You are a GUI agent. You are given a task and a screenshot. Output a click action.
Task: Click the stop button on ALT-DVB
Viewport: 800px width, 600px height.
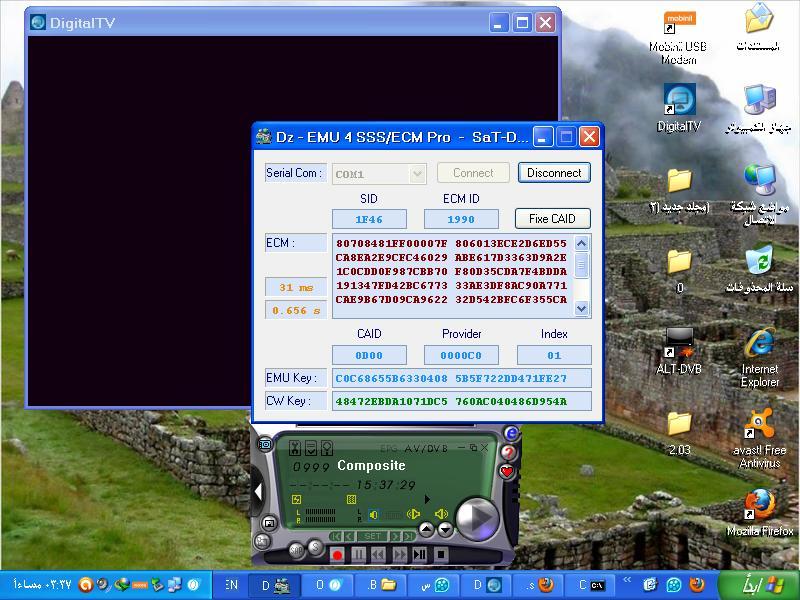click(x=441, y=555)
